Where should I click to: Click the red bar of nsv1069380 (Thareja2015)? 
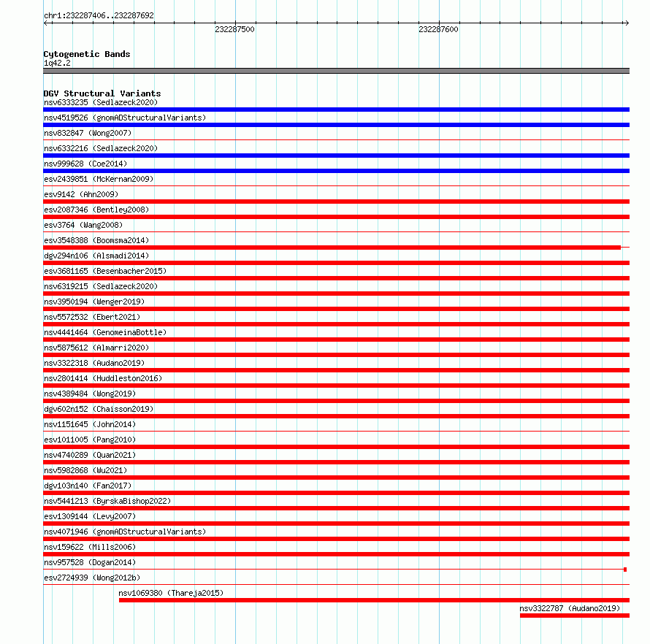click(x=375, y=600)
